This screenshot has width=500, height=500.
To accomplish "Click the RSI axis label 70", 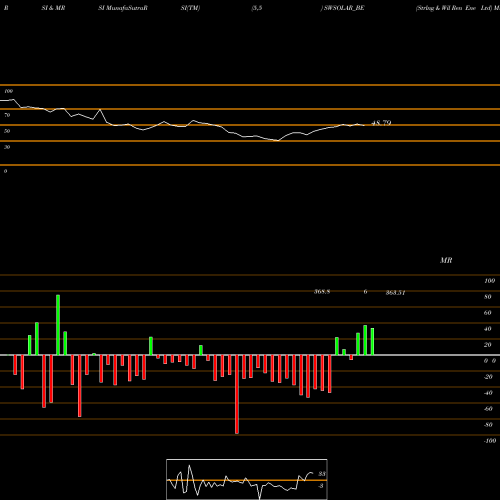I will (x=7, y=115).
